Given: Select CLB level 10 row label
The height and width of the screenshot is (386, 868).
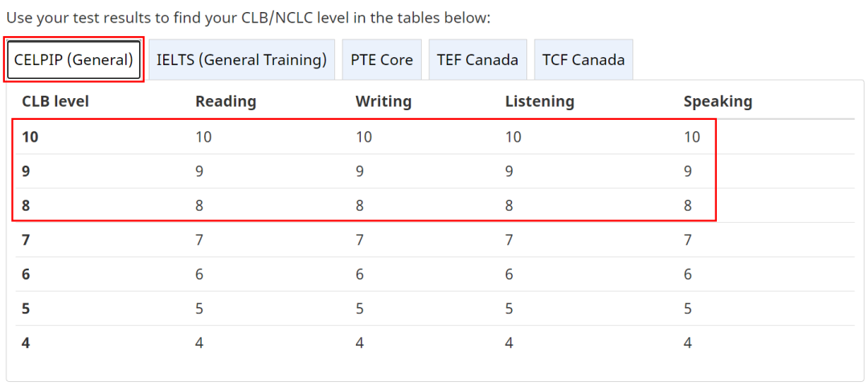Looking at the screenshot, I should 30,137.
